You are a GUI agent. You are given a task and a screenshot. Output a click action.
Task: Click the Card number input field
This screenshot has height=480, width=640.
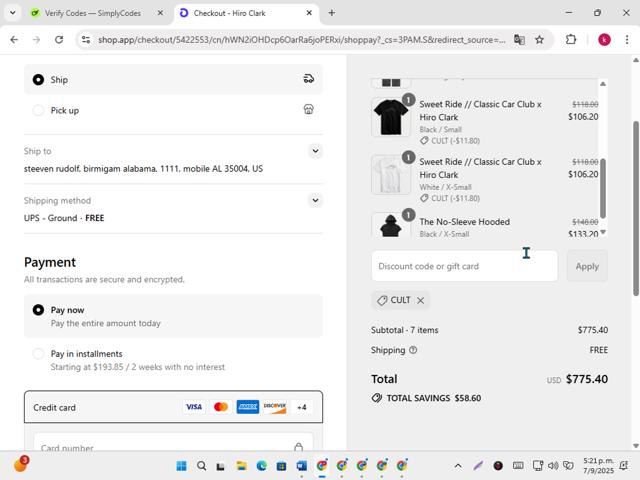tap(173, 443)
